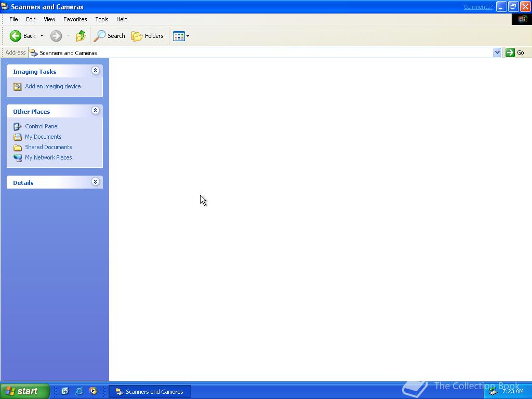Screen dimensions: 532x399
Task: Click the green Back arrow icon
Action: (x=15, y=36)
